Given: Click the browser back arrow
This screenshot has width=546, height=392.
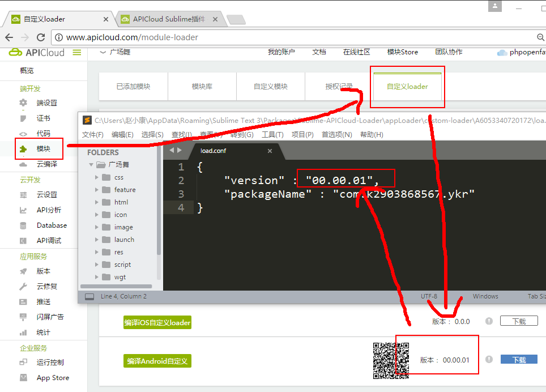Looking at the screenshot, I should [x=9, y=37].
